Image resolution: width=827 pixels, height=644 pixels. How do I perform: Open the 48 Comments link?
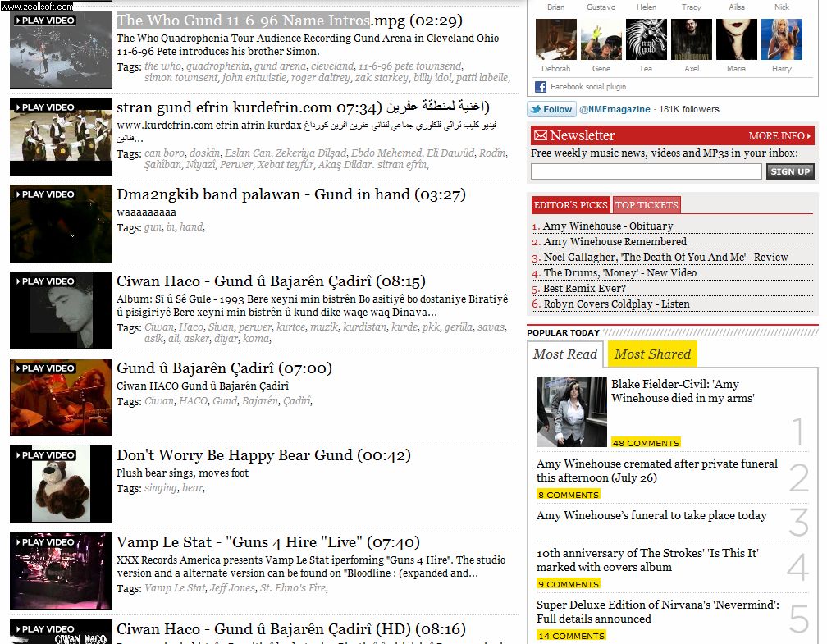click(646, 443)
